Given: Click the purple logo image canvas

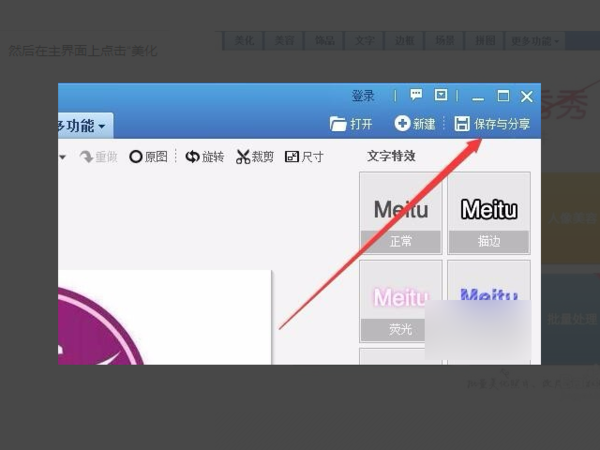Looking at the screenshot, I should [165, 318].
